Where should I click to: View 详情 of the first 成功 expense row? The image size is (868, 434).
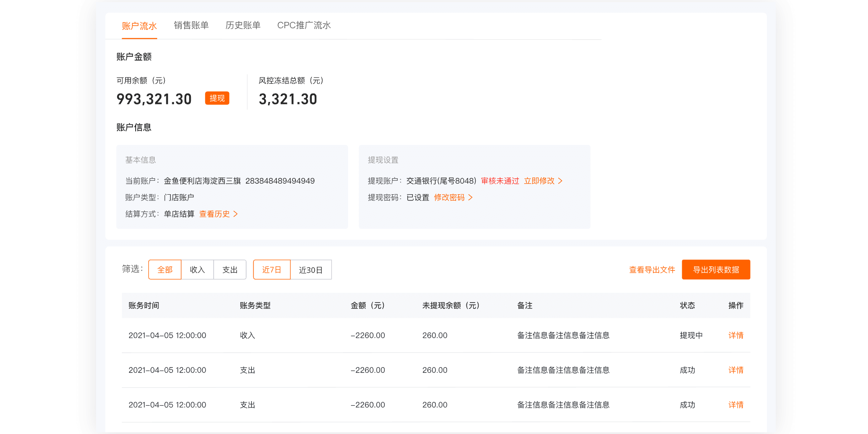(736, 370)
